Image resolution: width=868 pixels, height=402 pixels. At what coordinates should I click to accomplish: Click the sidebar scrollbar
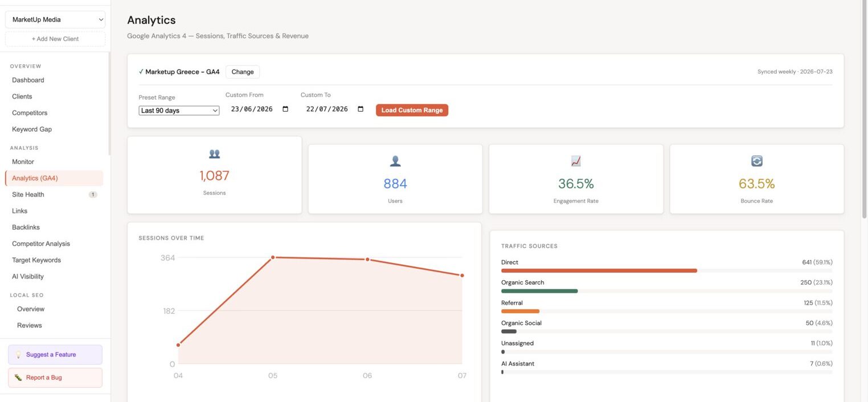tap(109, 104)
